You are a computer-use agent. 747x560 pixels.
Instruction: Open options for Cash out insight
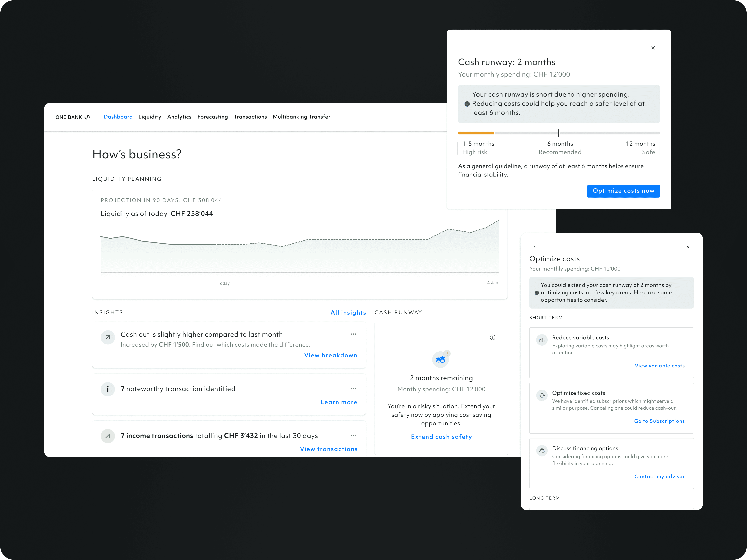[x=354, y=334]
